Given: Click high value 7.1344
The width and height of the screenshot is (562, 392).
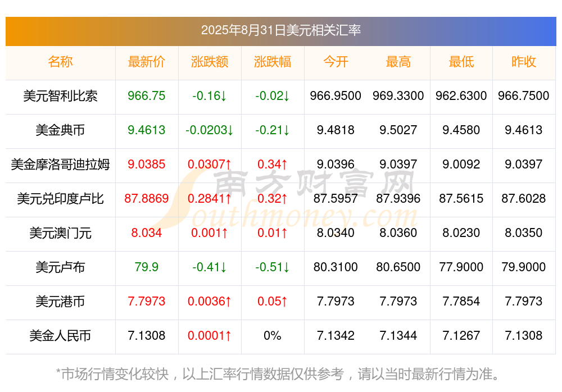Looking at the screenshot, I should (398, 336).
